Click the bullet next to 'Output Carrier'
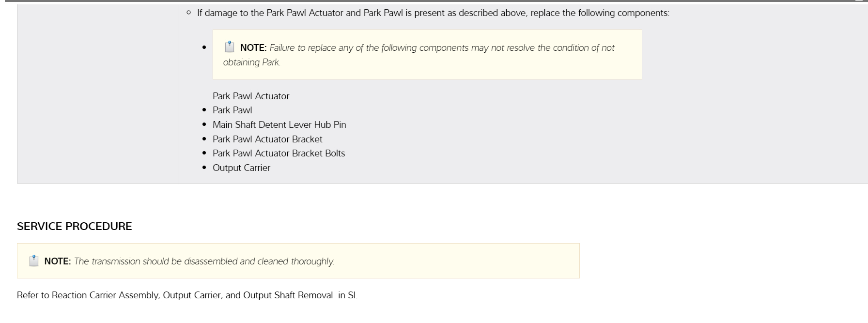 pos(204,168)
